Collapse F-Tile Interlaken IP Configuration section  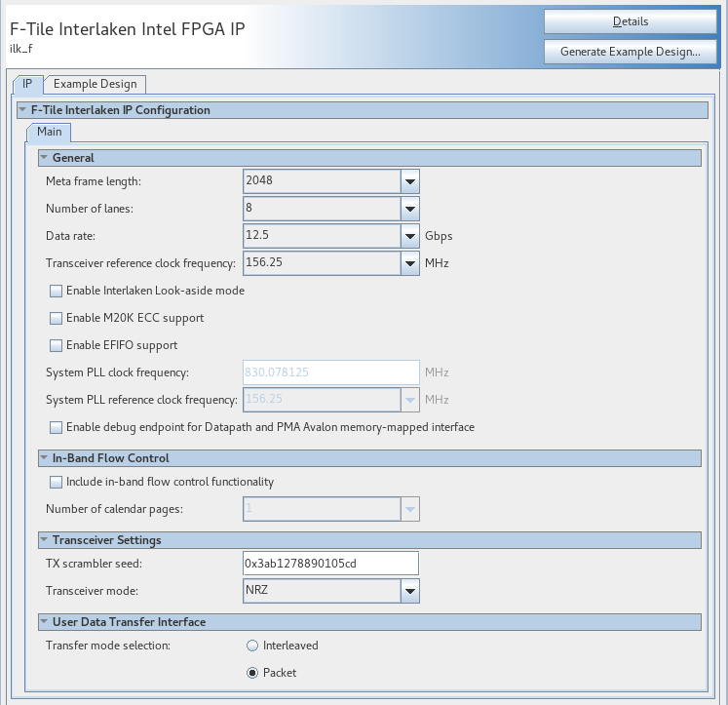point(22,110)
